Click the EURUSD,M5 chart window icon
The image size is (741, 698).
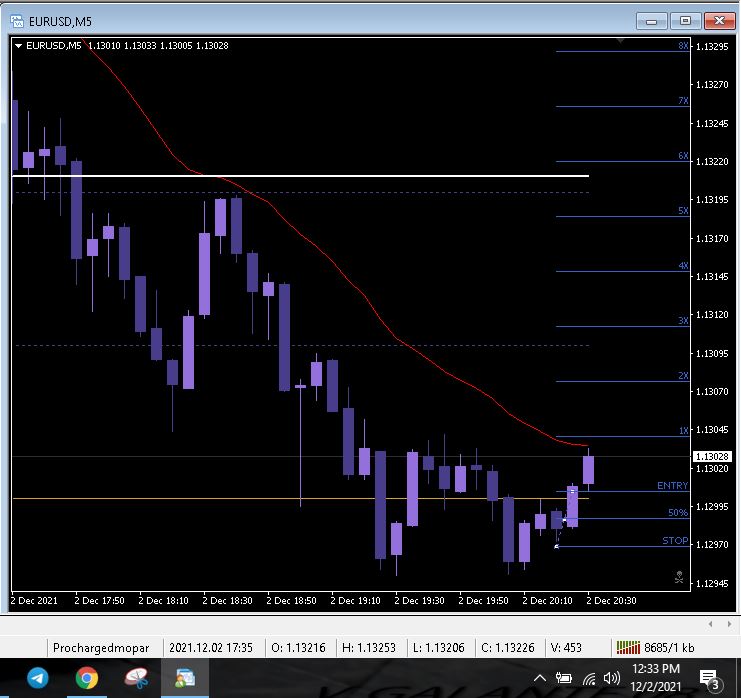tap(17, 21)
